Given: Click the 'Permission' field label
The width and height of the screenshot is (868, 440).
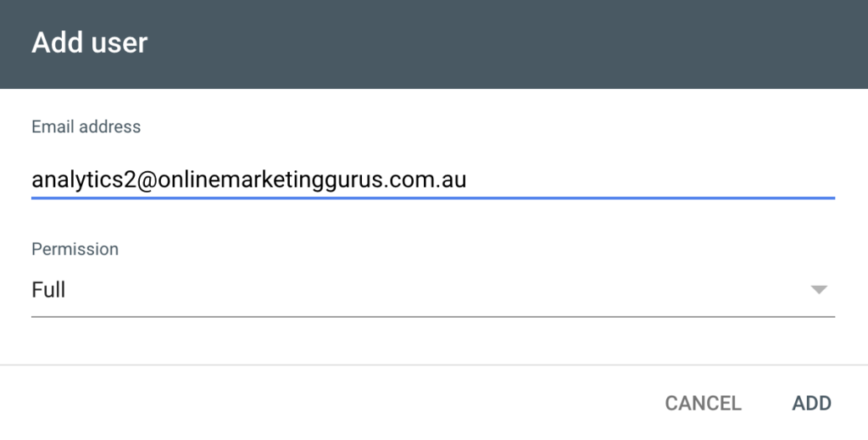Looking at the screenshot, I should (x=75, y=249).
